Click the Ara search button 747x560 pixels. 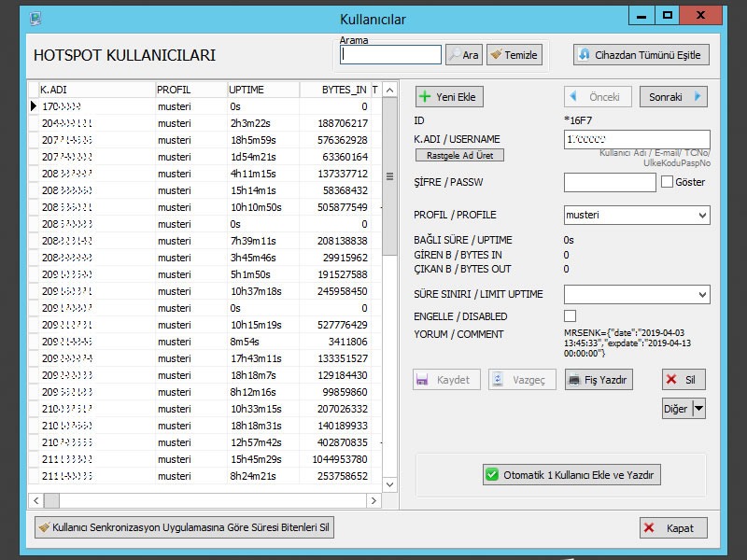463,55
